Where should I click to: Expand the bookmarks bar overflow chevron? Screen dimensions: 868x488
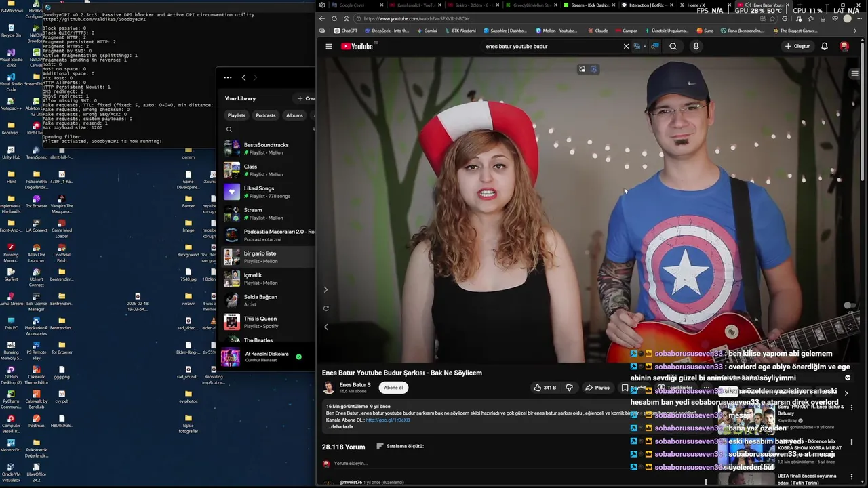855,30
